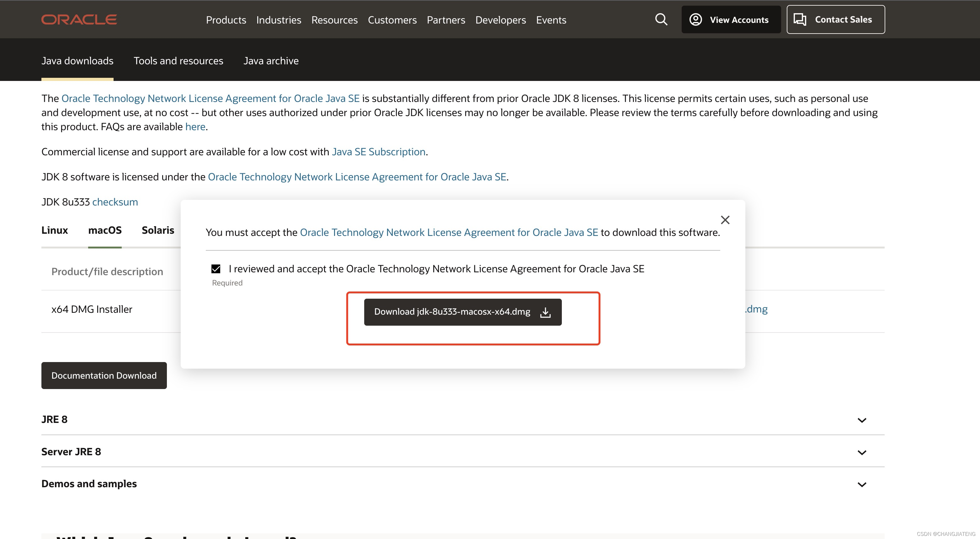Download jdk-8u333-macosx-x64.dmg
Image resolution: width=980 pixels, height=539 pixels.
[x=463, y=312]
